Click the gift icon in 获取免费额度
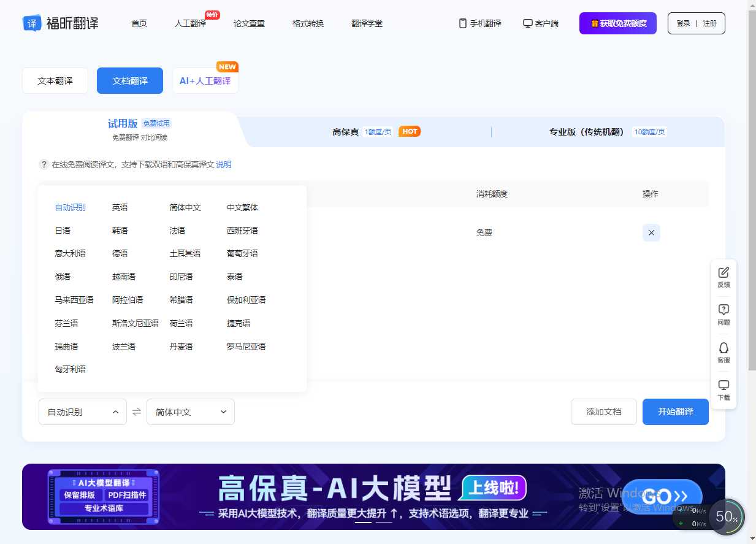Image resolution: width=756 pixels, height=544 pixels. point(594,23)
